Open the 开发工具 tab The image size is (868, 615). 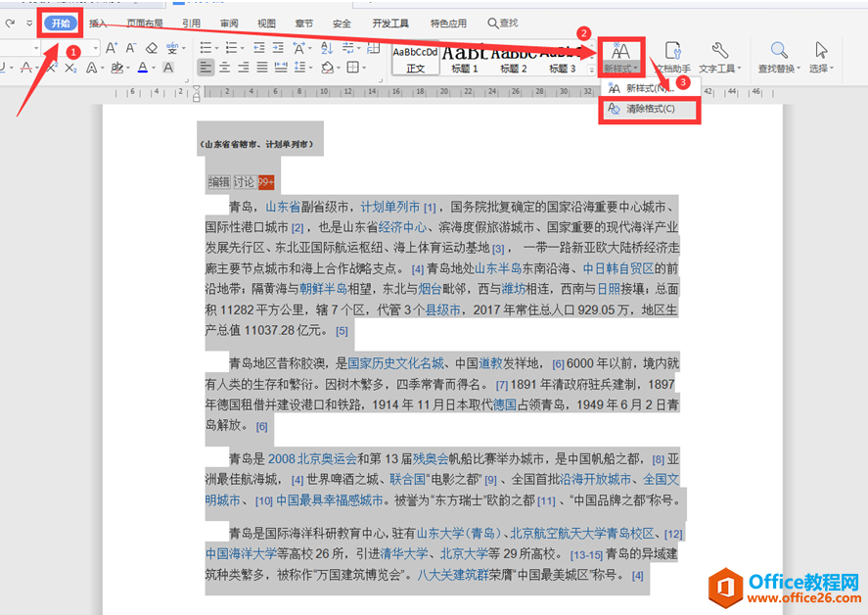coord(390,24)
